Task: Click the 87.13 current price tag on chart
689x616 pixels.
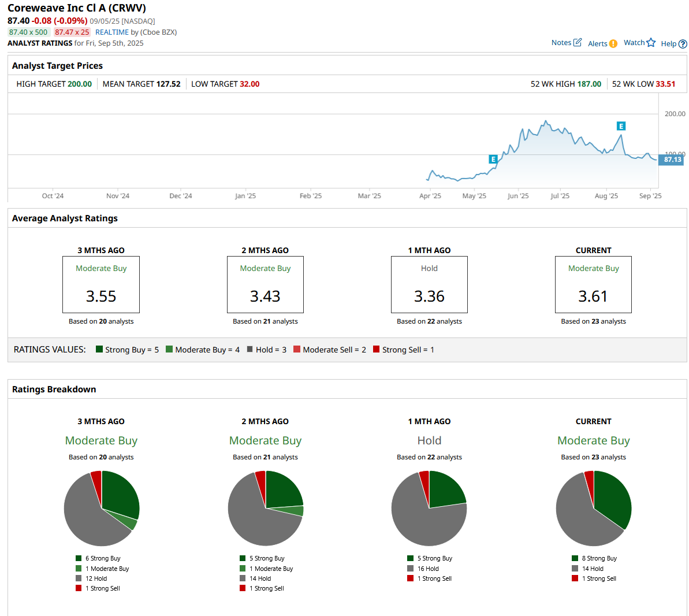Action: point(672,159)
